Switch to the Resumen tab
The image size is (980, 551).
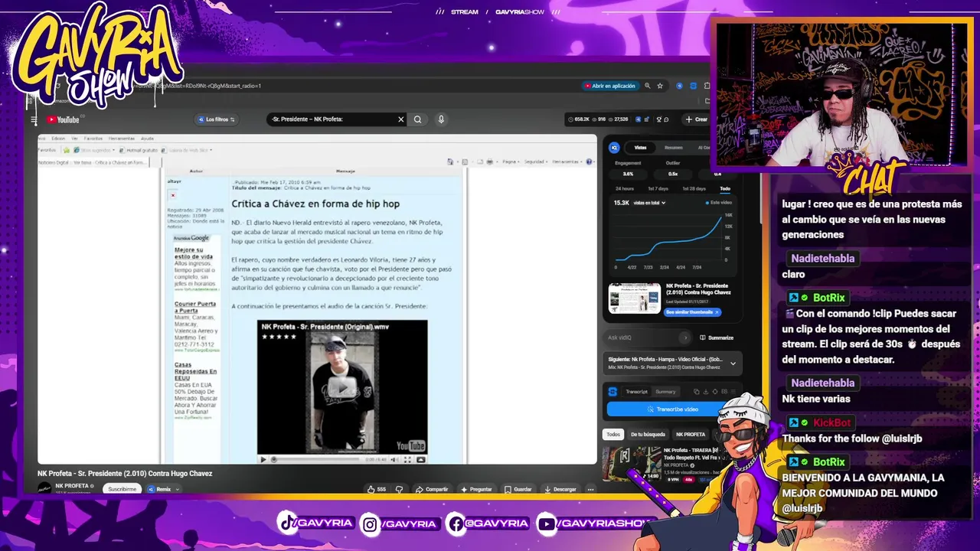coord(674,148)
